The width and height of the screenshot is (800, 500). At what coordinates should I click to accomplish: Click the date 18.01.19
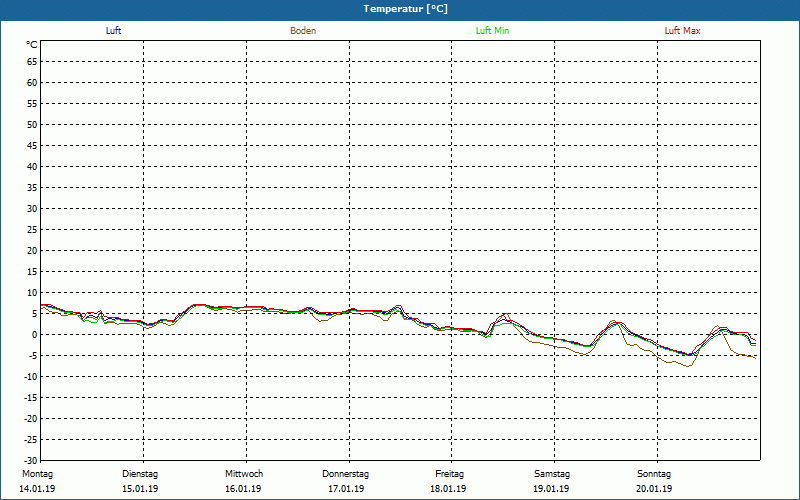tap(448, 489)
